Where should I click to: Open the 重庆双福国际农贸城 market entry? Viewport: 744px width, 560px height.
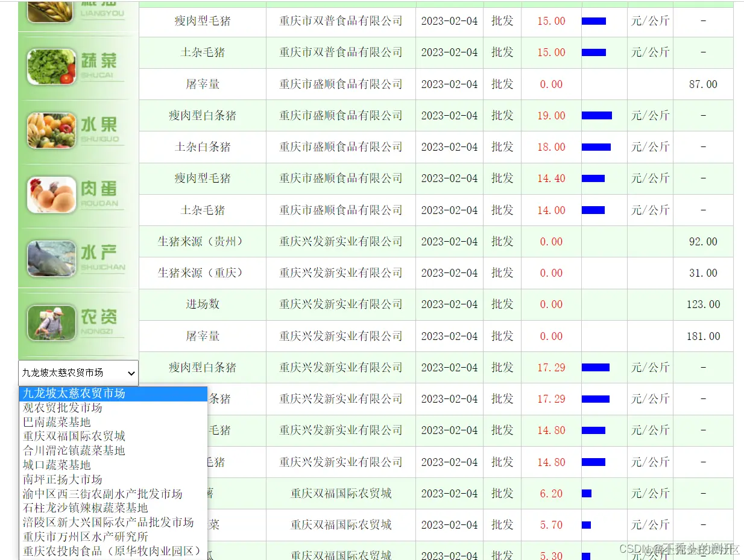tap(341, 493)
